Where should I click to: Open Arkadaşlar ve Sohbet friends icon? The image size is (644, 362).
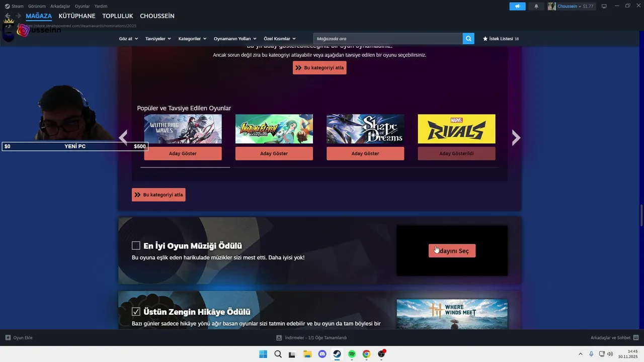point(636,338)
